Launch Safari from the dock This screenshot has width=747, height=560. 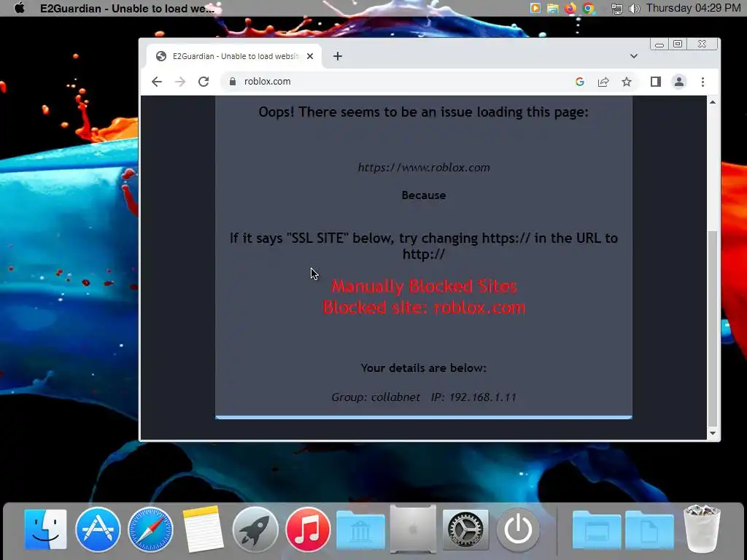(150, 529)
